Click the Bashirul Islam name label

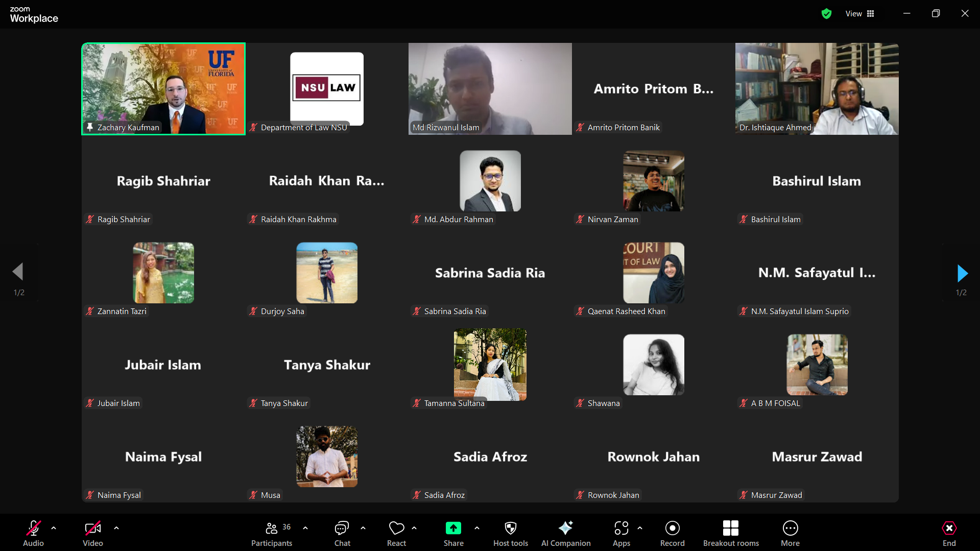coord(775,219)
